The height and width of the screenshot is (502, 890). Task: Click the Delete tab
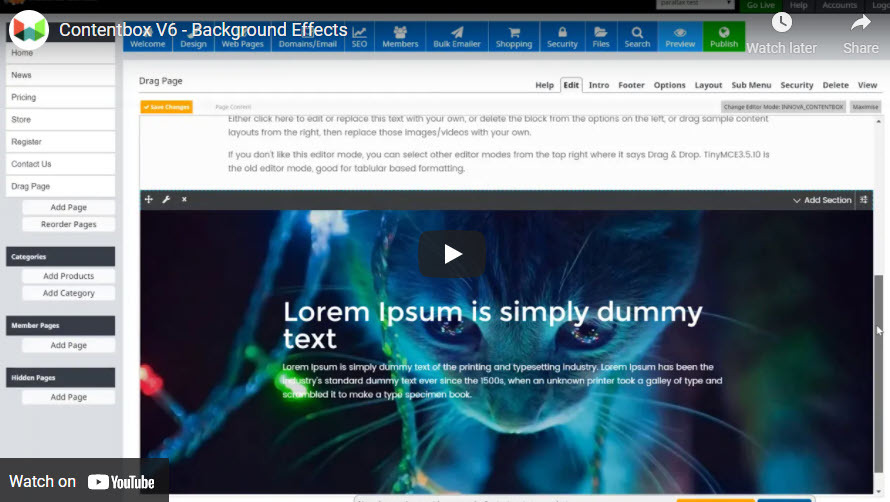pos(836,85)
